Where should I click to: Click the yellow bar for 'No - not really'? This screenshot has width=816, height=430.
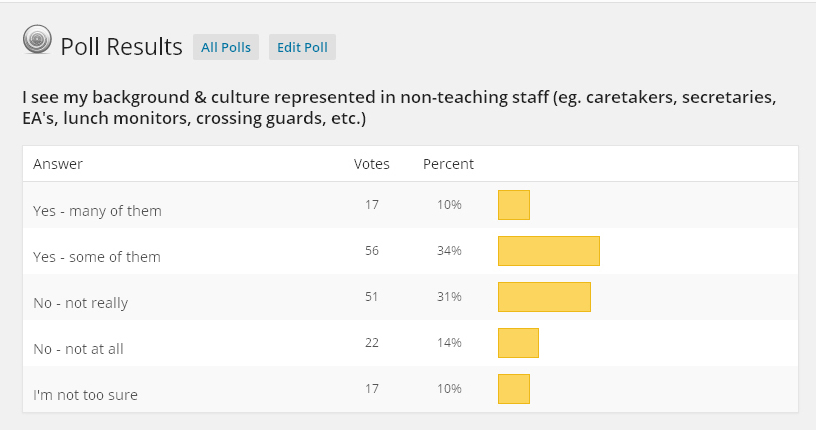click(544, 297)
